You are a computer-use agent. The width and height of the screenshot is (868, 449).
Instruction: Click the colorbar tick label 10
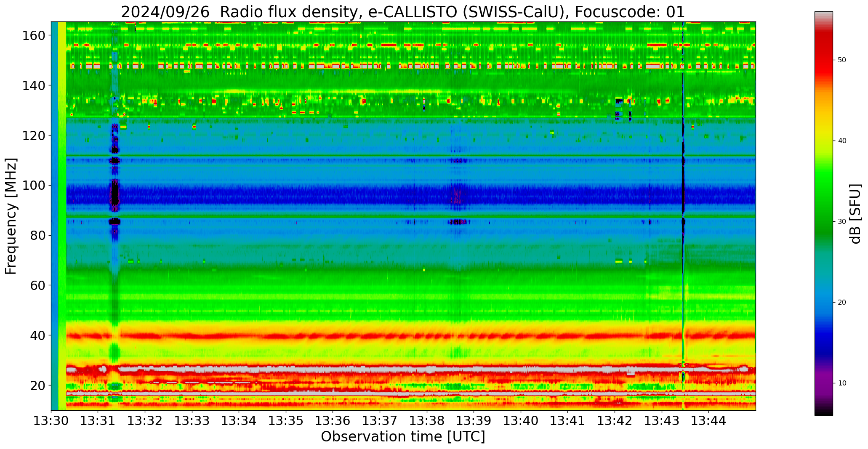click(842, 383)
